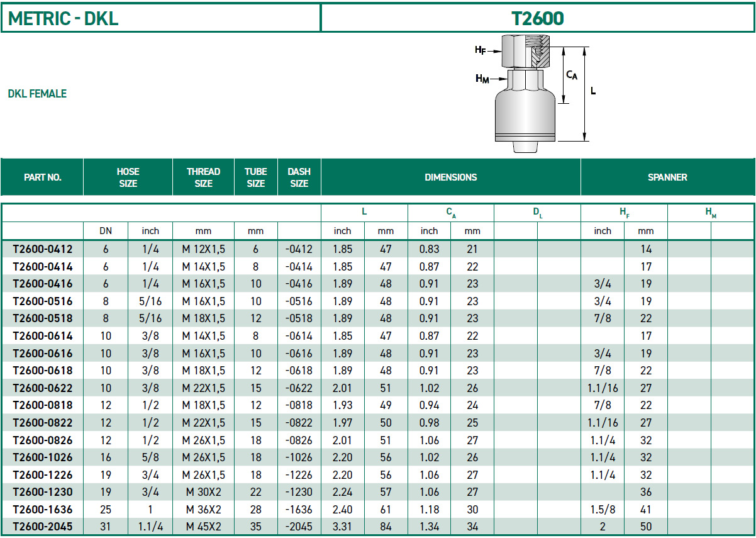
Task: Click the DKL FEMALE label
Action: coord(37,94)
